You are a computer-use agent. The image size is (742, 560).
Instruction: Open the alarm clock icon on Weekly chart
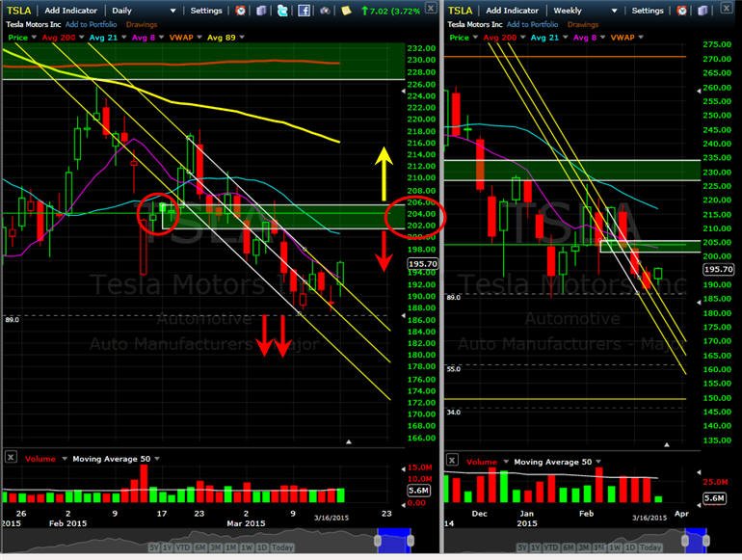(681, 10)
